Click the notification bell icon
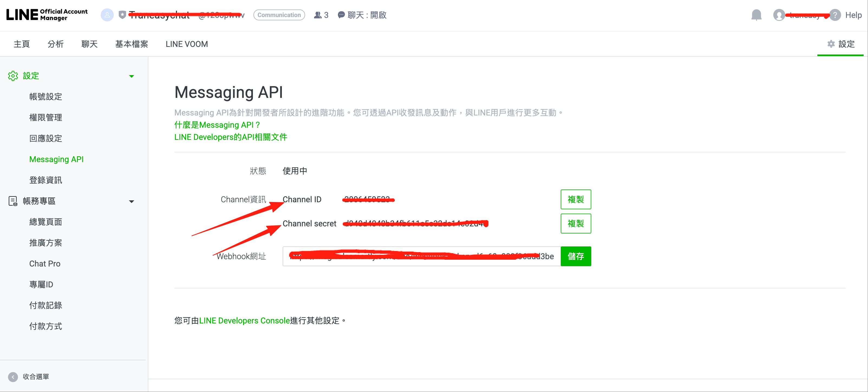Viewport: 868px width, 392px height. [756, 15]
